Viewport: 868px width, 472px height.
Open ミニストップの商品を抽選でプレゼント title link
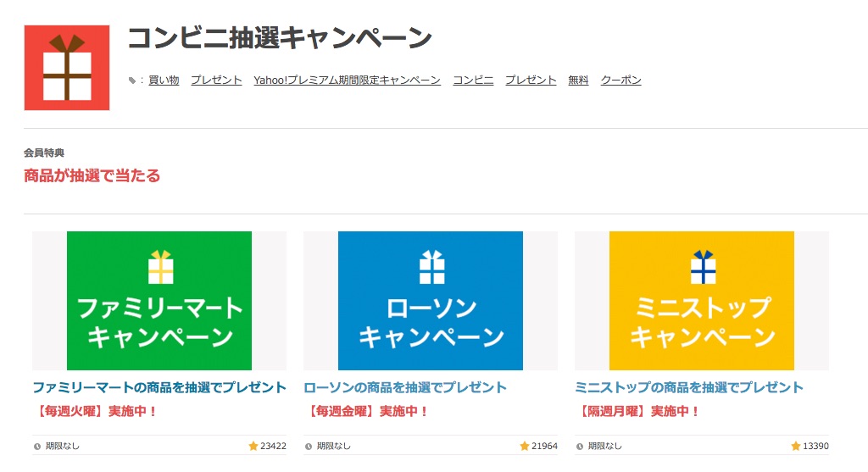689,387
